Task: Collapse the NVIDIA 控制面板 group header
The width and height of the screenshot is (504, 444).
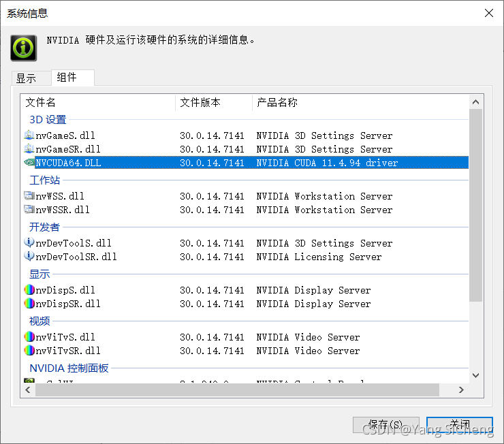Action: [69, 368]
